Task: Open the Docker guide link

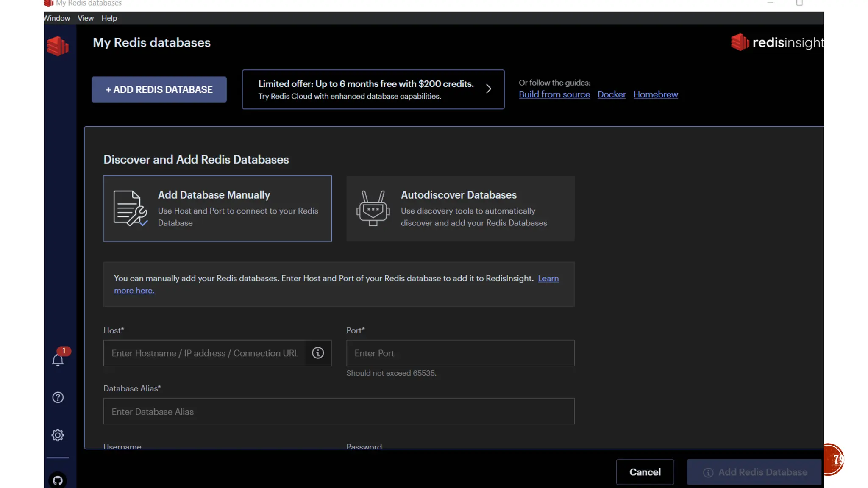Action: [x=611, y=94]
